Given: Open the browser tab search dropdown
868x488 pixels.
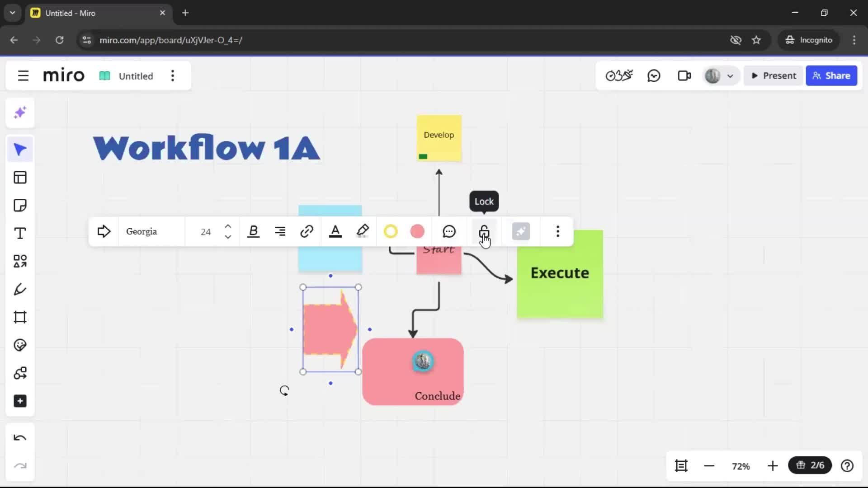Looking at the screenshot, I should 13,13.
